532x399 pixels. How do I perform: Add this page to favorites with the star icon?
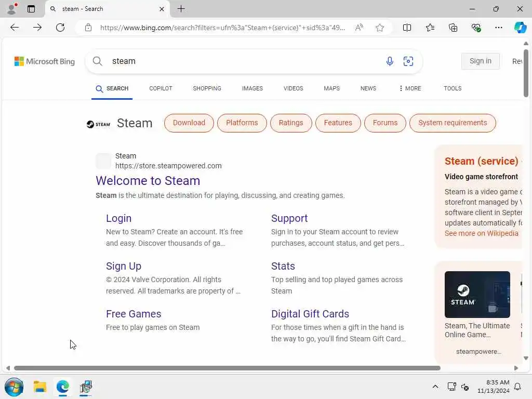380,28
